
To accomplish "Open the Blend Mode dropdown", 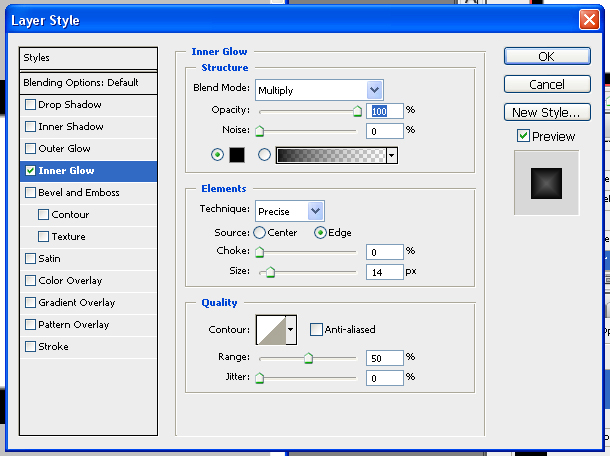I will (318, 90).
